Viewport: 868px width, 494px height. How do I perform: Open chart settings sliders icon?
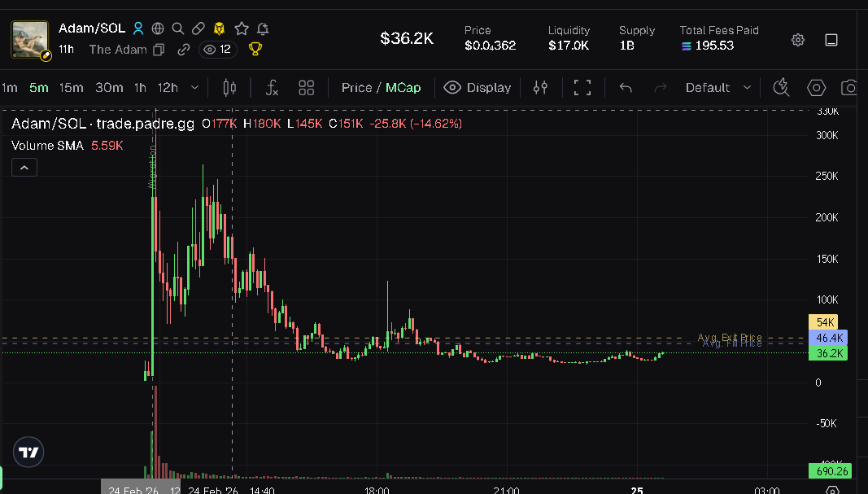pos(540,88)
